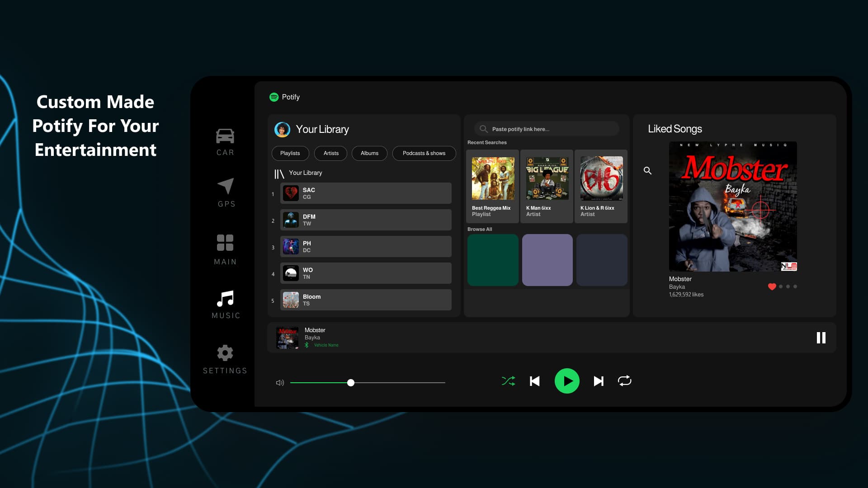Open the SAC library item
The width and height of the screenshot is (868, 488).
click(366, 193)
